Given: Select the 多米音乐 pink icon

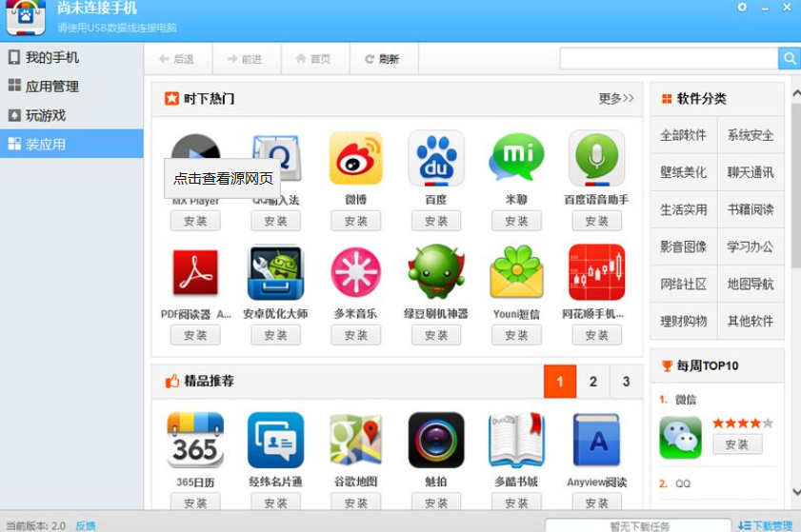Looking at the screenshot, I should coord(356,272).
